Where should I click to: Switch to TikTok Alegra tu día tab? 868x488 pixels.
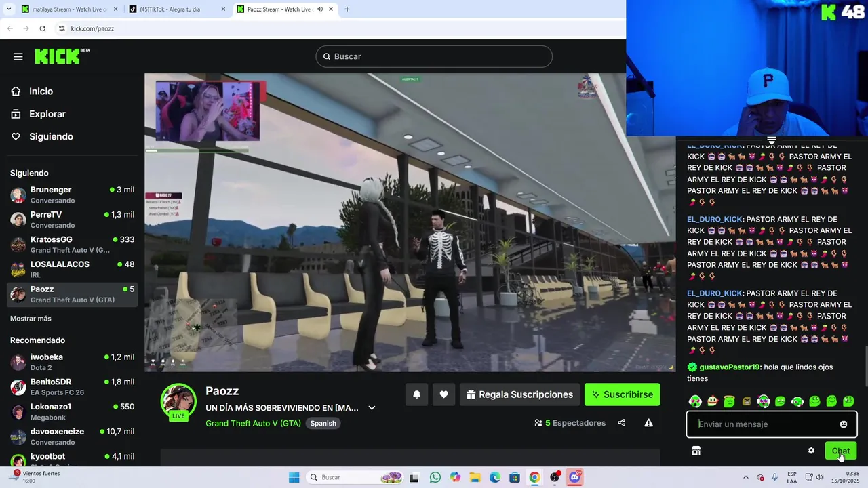(178, 9)
